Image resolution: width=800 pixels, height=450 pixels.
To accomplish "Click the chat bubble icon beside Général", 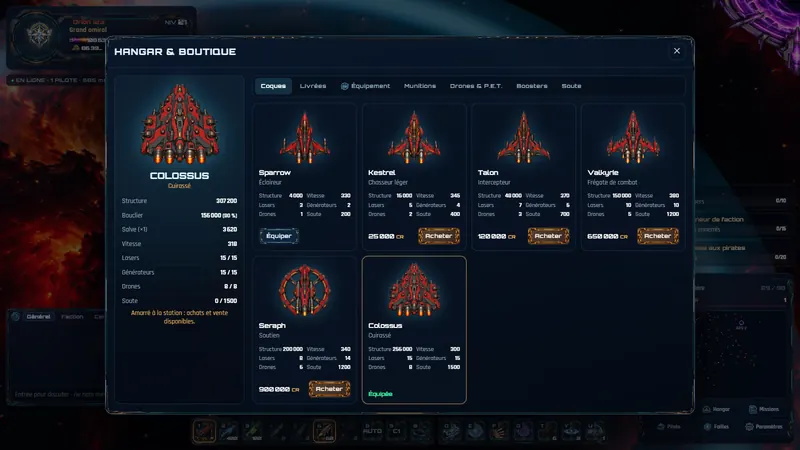I will pyautogui.click(x=15, y=316).
